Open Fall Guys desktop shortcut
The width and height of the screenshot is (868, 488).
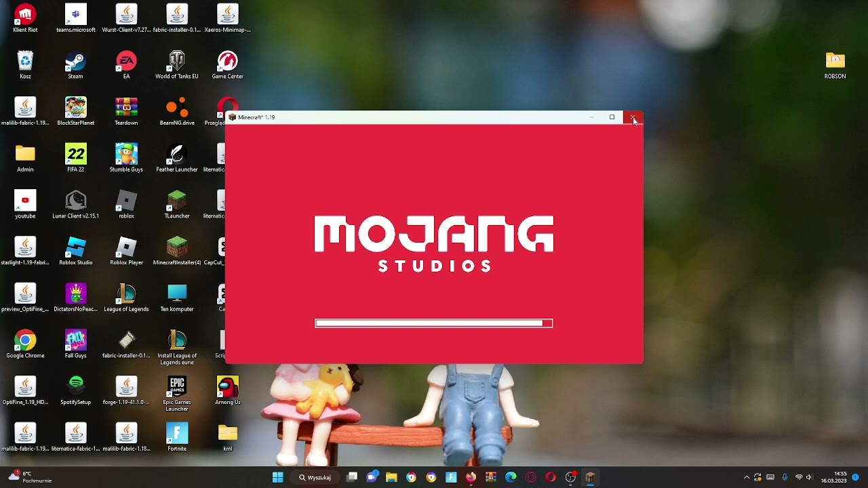(75, 344)
